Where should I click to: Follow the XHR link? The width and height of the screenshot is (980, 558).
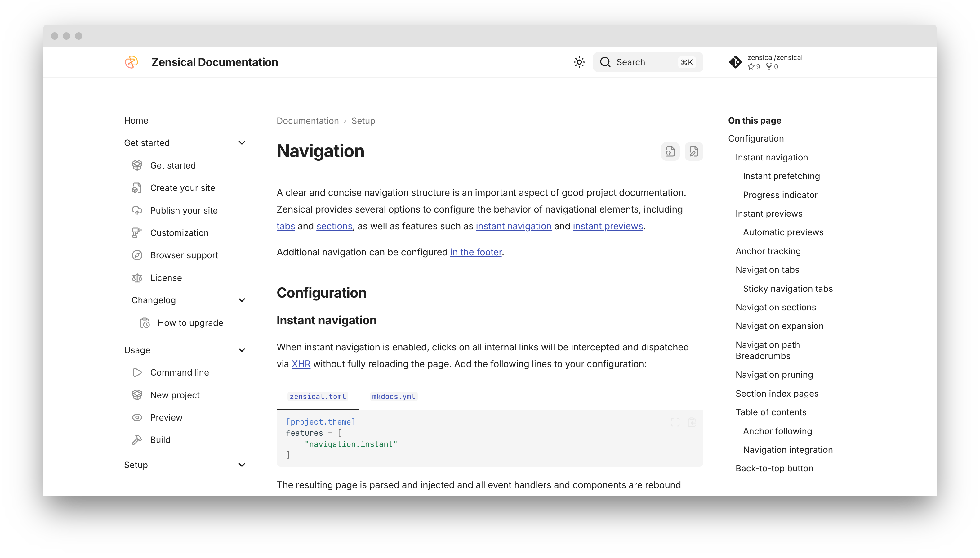pyautogui.click(x=301, y=364)
